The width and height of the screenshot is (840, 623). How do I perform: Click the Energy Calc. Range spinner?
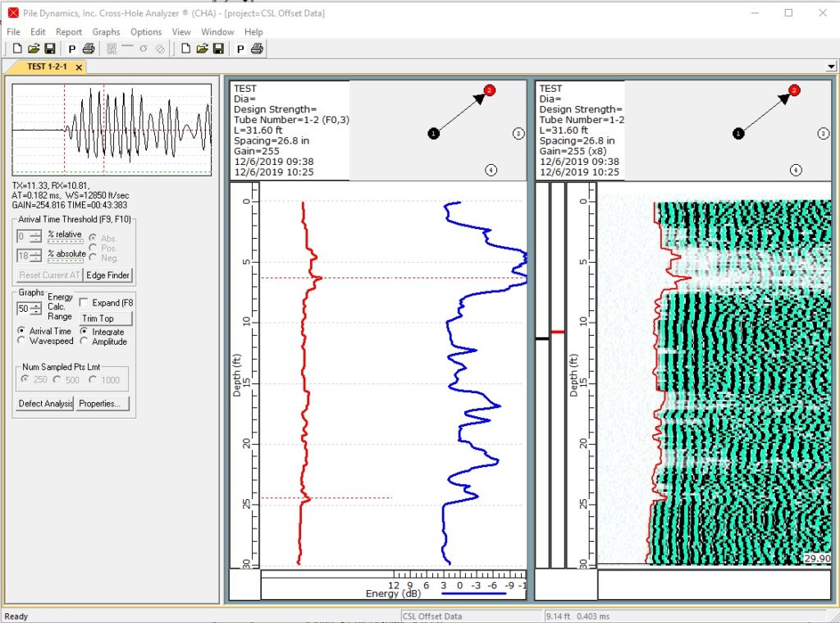tap(35, 309)
